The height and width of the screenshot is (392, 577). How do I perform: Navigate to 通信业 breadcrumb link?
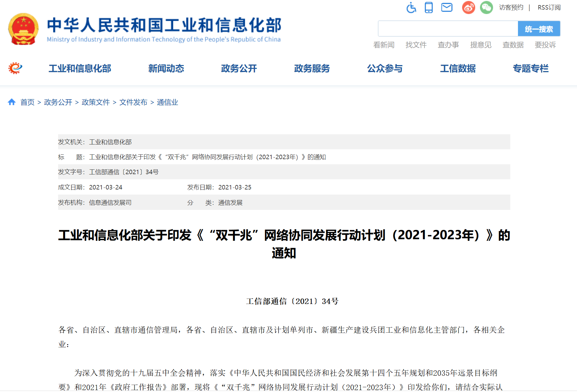coord(167,102)
